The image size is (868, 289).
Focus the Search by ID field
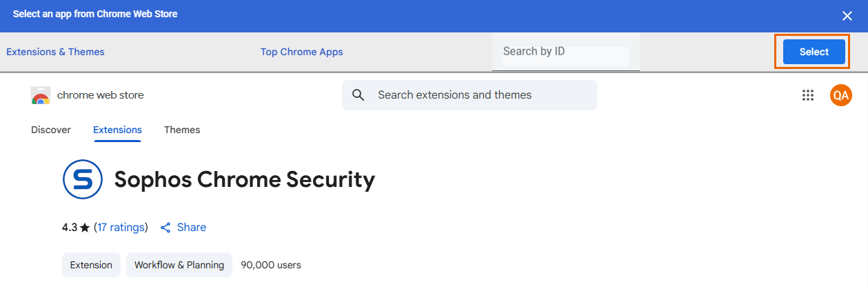coord(565,52)
